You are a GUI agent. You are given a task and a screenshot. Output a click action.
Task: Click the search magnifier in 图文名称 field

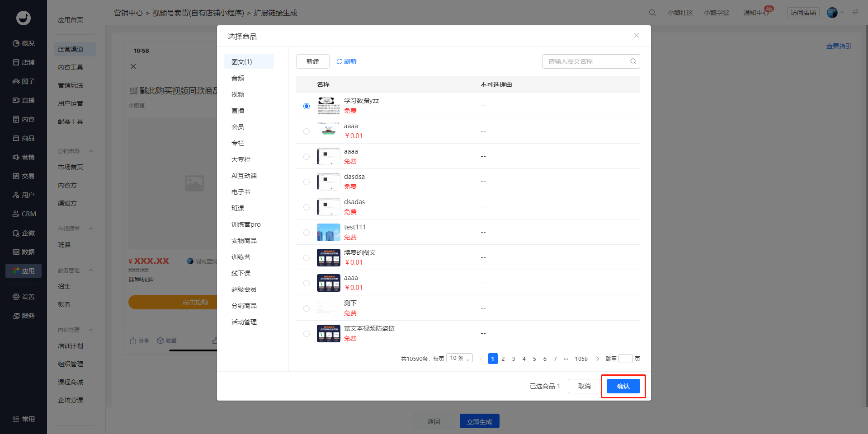click(633, 61)
